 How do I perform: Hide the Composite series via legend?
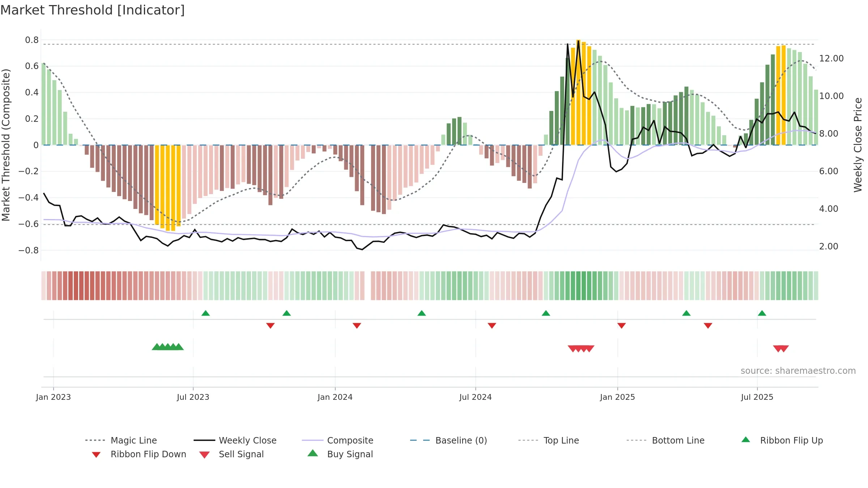pyautogui.click(x=338, y=440)
